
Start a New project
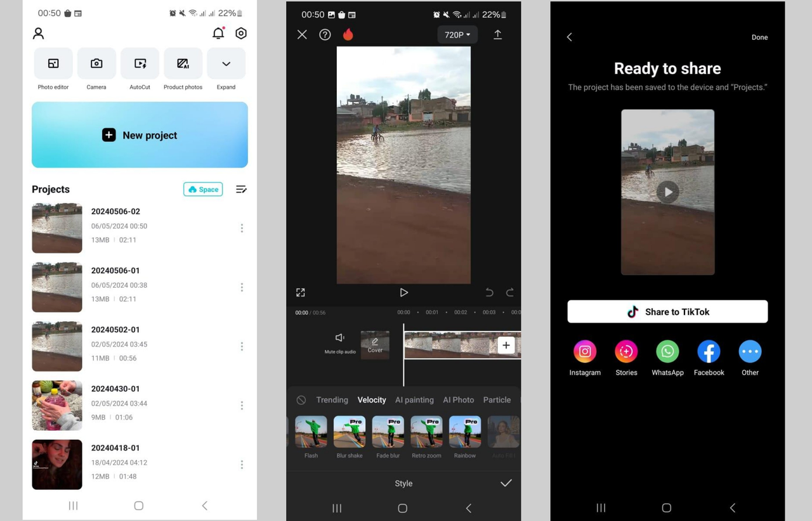(140, 134)
